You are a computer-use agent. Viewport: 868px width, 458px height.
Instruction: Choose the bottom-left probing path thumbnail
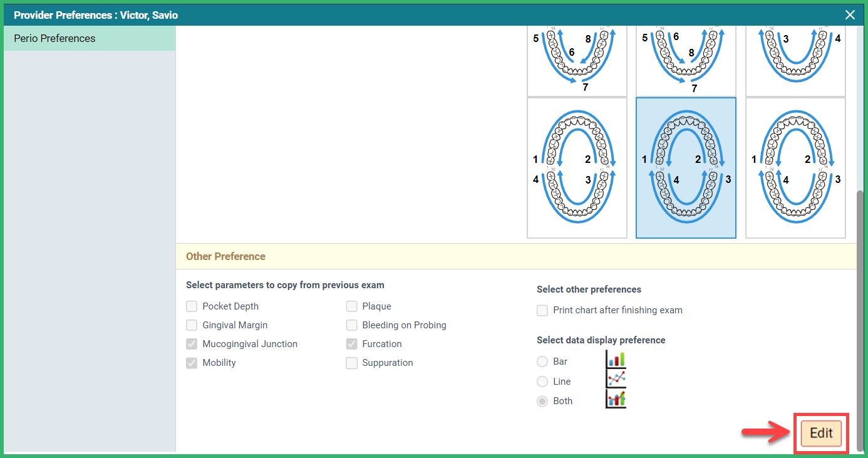[577, 168]
